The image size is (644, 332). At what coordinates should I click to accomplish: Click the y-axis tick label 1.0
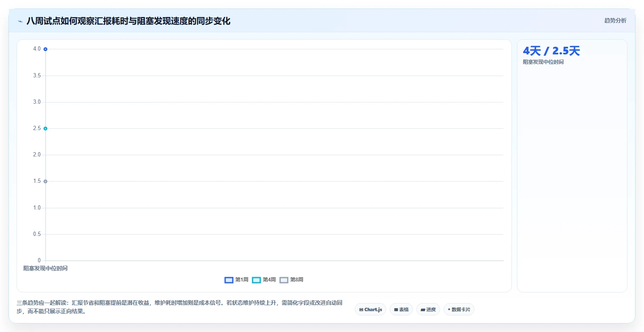(37, 208)
